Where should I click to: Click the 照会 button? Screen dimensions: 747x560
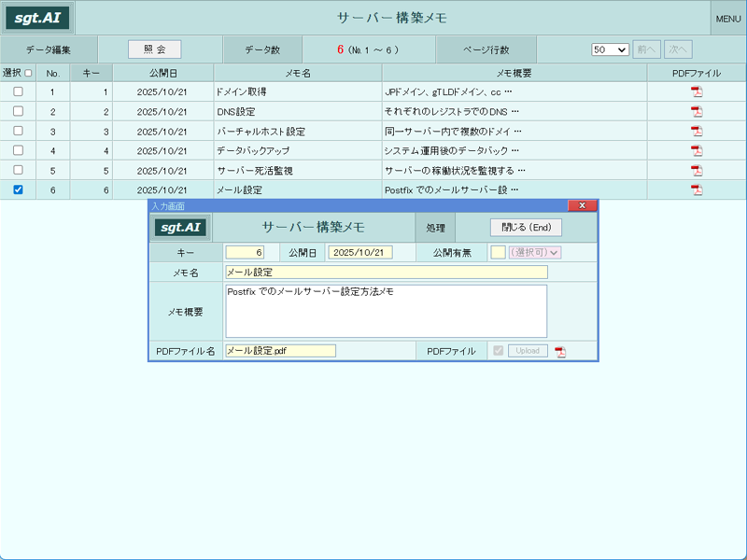tap(155, 49)
